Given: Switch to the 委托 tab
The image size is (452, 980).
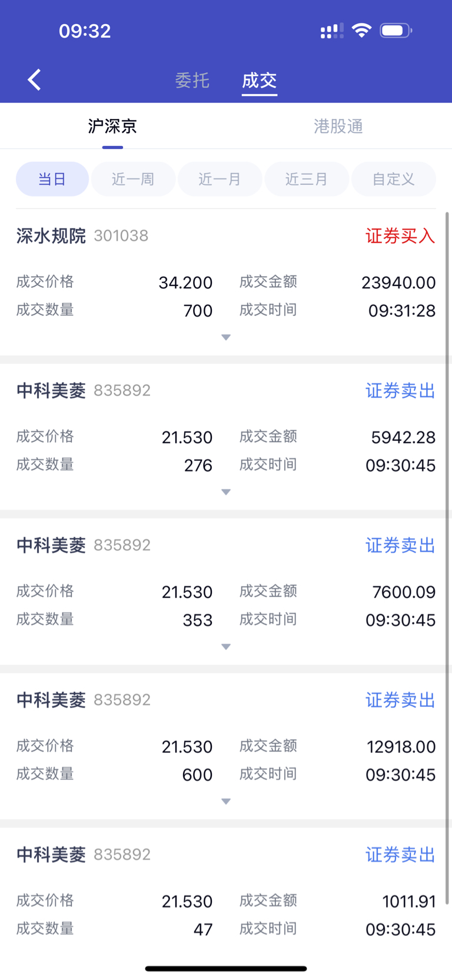Looking at the screenshot, I should pyautogui.click(x=192, y=80).
